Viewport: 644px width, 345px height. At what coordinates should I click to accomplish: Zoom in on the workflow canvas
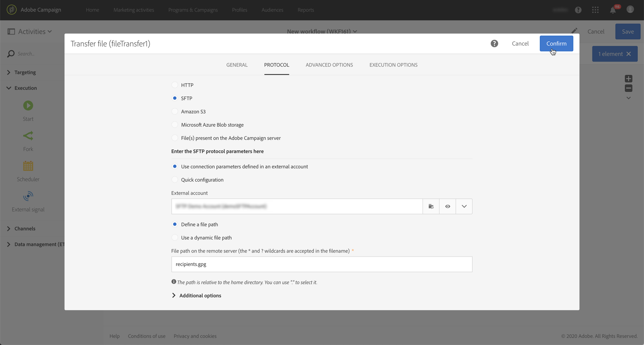coord(628,79)
